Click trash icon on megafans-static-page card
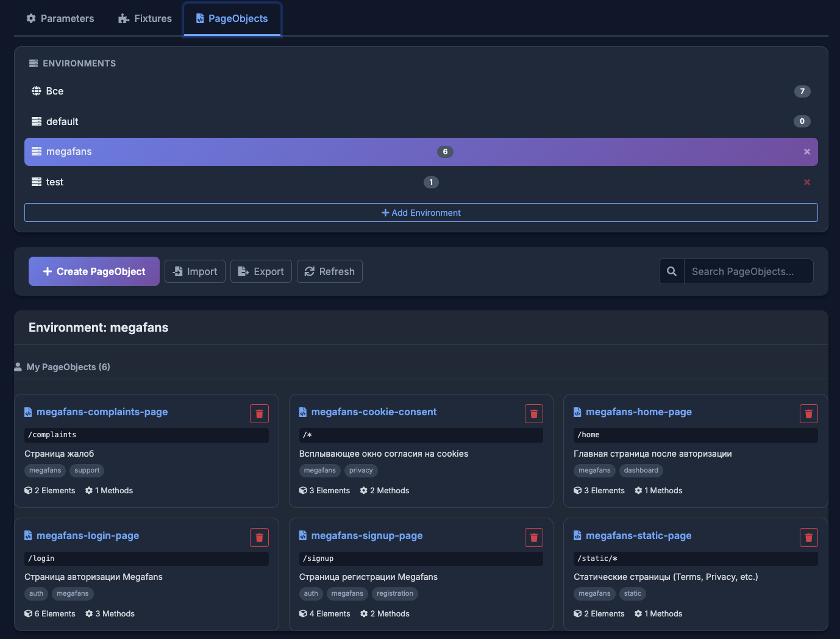The image size is (840, 639). (808, 537)
